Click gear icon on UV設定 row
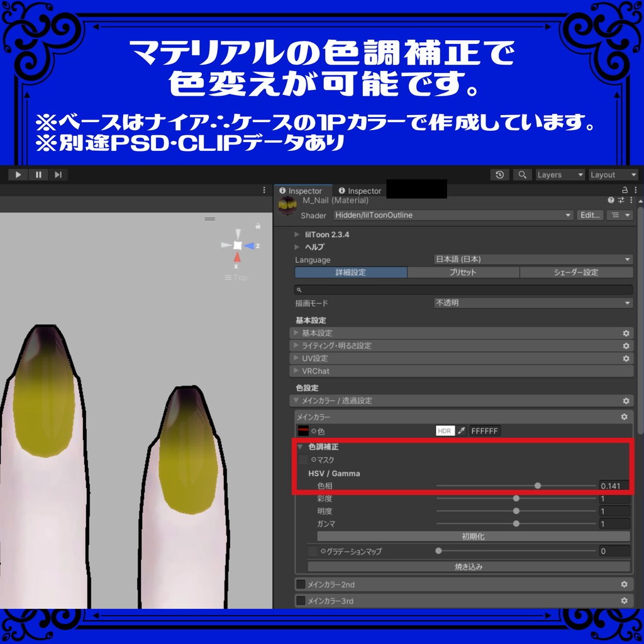 point(626,358)
